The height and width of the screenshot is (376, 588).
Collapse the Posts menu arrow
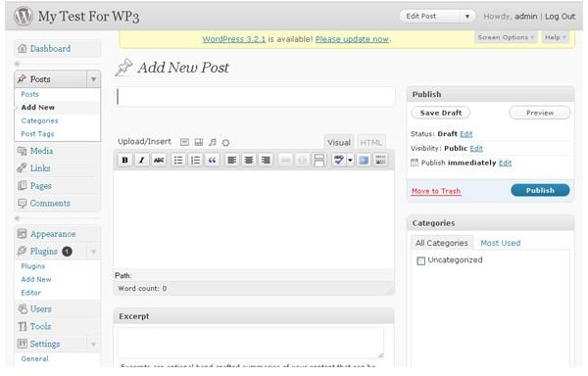tap(93, 79)
